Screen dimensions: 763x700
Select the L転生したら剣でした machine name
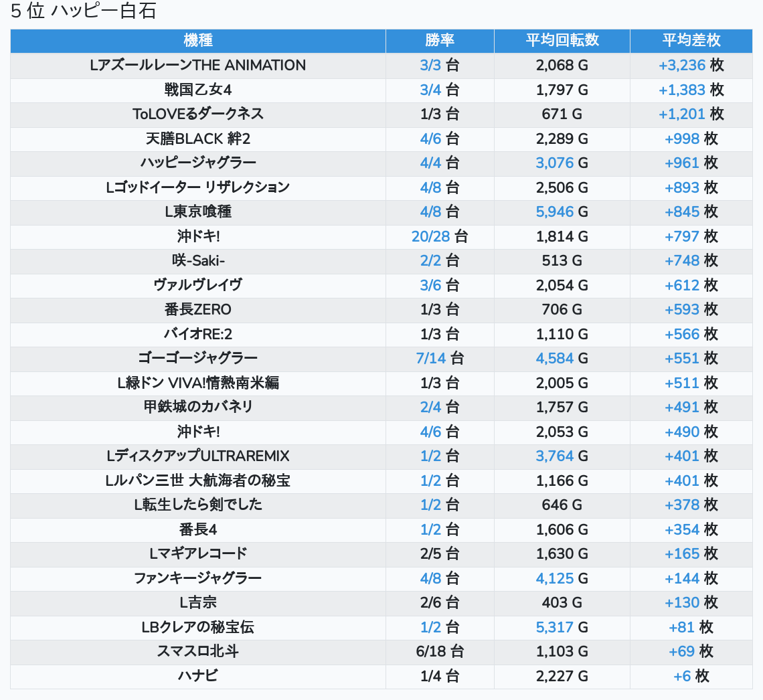[x=198, y=505]
